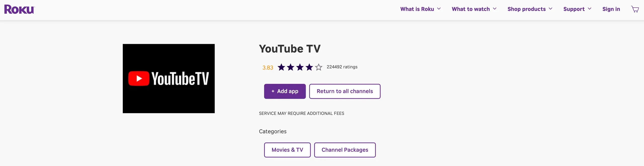Click the empty fifth rating star
Viewport: 644px width, 166px height.
pos(318,67)
